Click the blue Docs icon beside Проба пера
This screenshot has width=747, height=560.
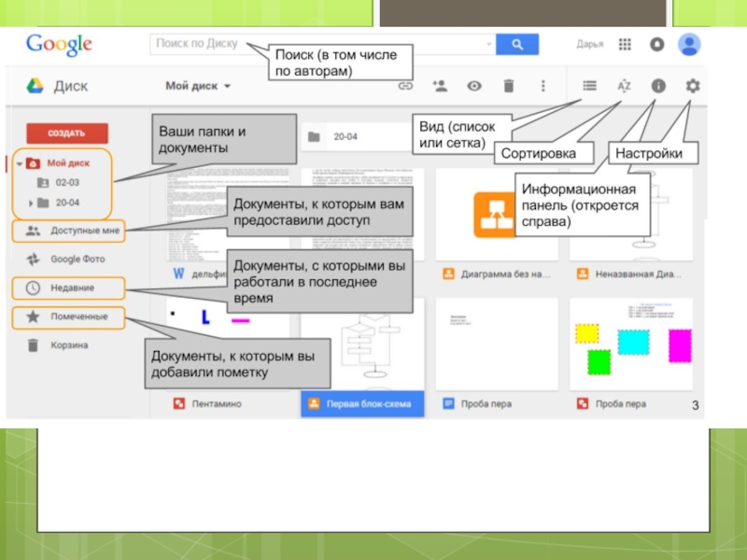(448, 403)
